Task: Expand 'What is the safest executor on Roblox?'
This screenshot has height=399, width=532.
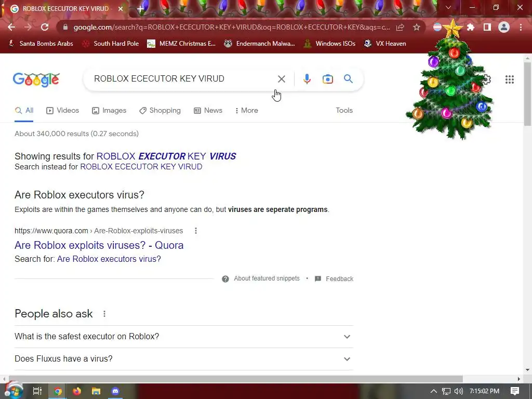Action: point(184,337)
